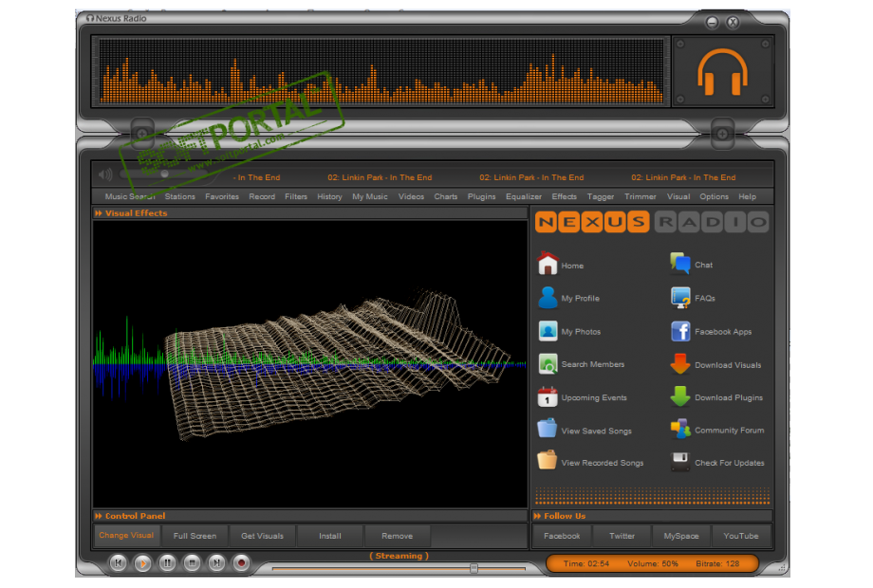The image size is (873, 588).
Task: Pause playback
Action: coord(167,563)
